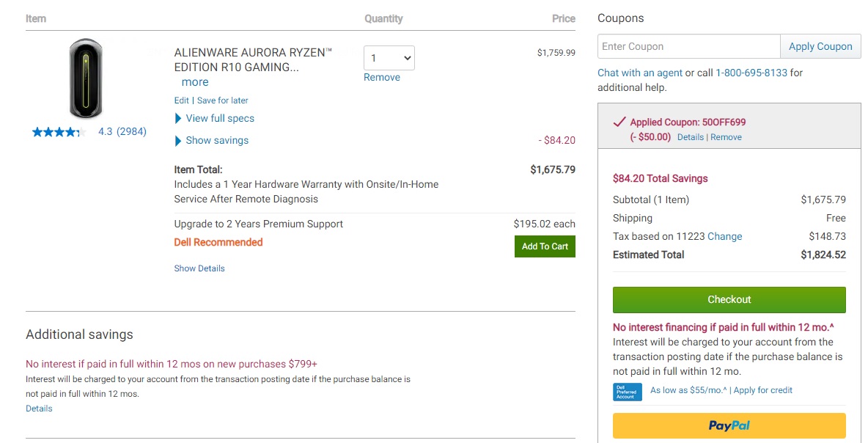Click Save for later
This screenshot has width=868, height=443.
point(222,100)
